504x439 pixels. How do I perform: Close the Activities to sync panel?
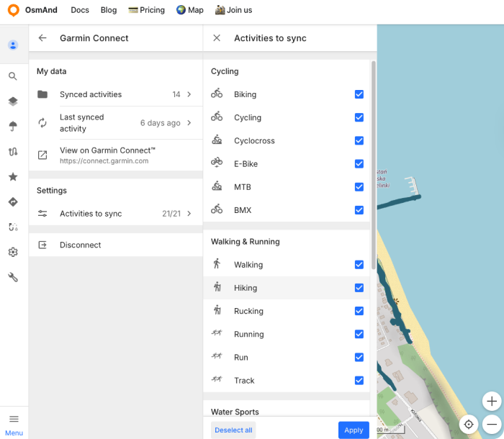tap(217, 38)
